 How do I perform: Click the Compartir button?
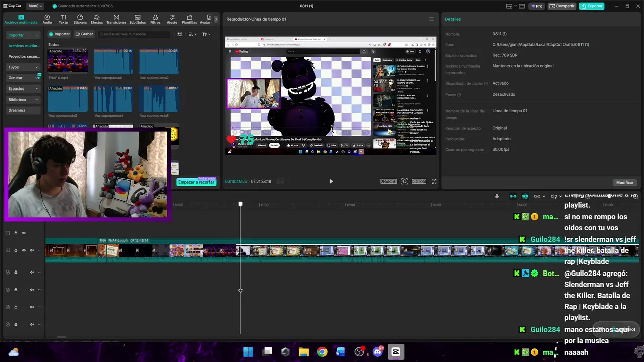pyautogui.click(x=562, y=6)
